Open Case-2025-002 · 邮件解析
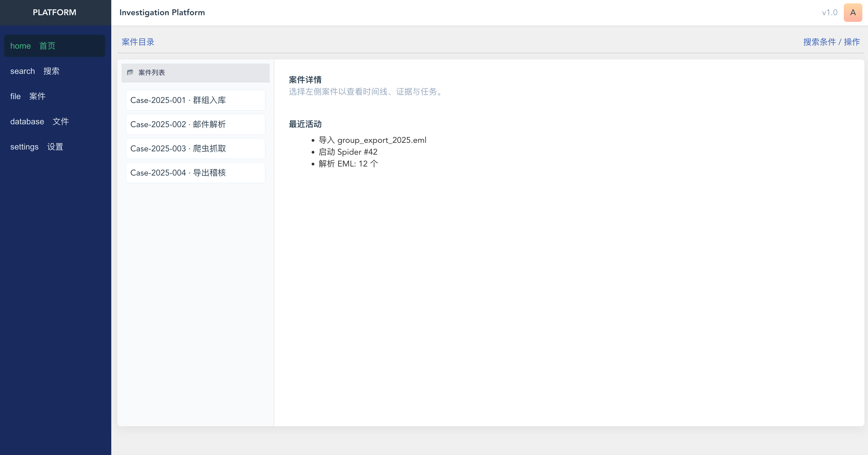 point(195,124)
